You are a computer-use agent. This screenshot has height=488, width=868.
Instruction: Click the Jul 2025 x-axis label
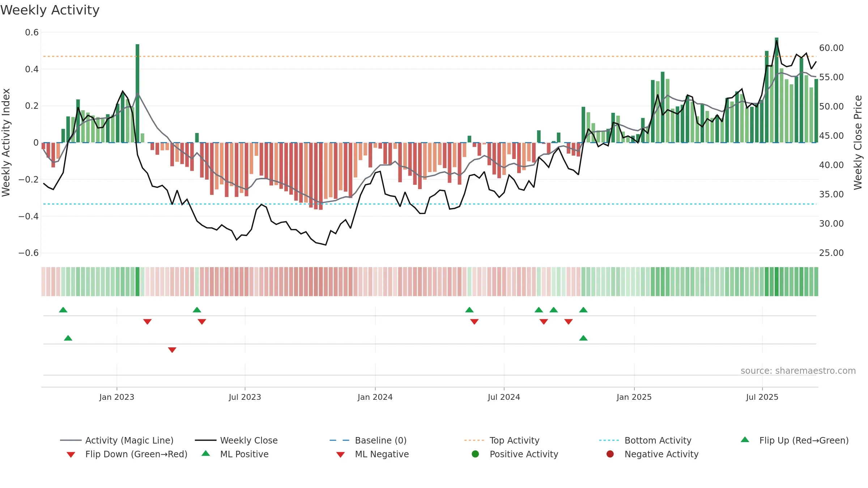click(762, 397)
